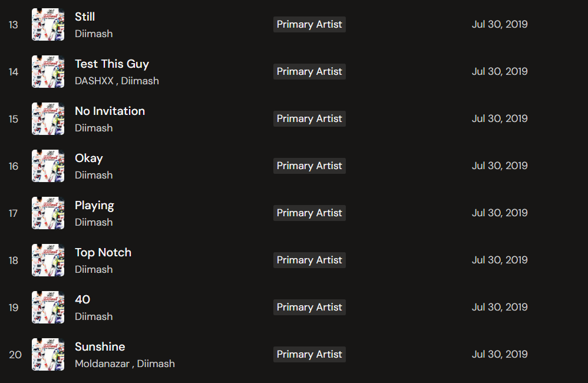Go to the DASHXX artist page
Image resolution: width=588 pixels, height=383 pixels.
pos(94,81)
